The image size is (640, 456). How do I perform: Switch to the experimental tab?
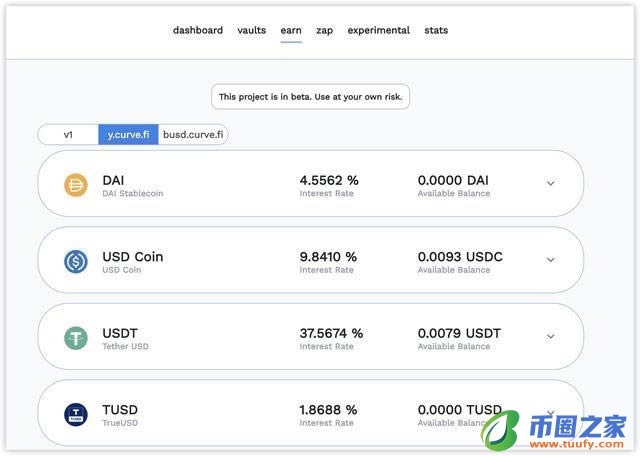pyautogui.click(x=378, y=30)
